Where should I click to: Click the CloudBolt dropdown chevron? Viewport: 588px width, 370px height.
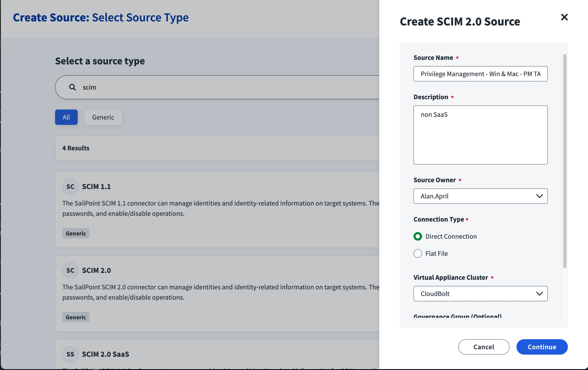pyautogui.click(x=539, y=294)
